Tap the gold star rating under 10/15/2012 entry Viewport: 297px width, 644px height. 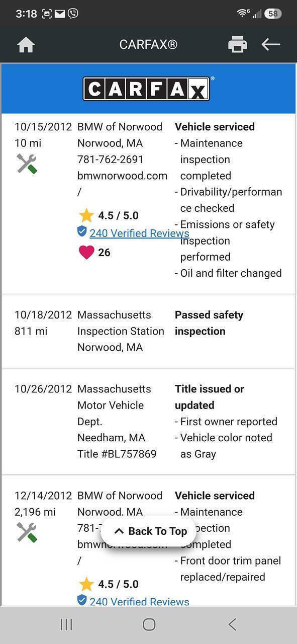(x=86, y=215)
